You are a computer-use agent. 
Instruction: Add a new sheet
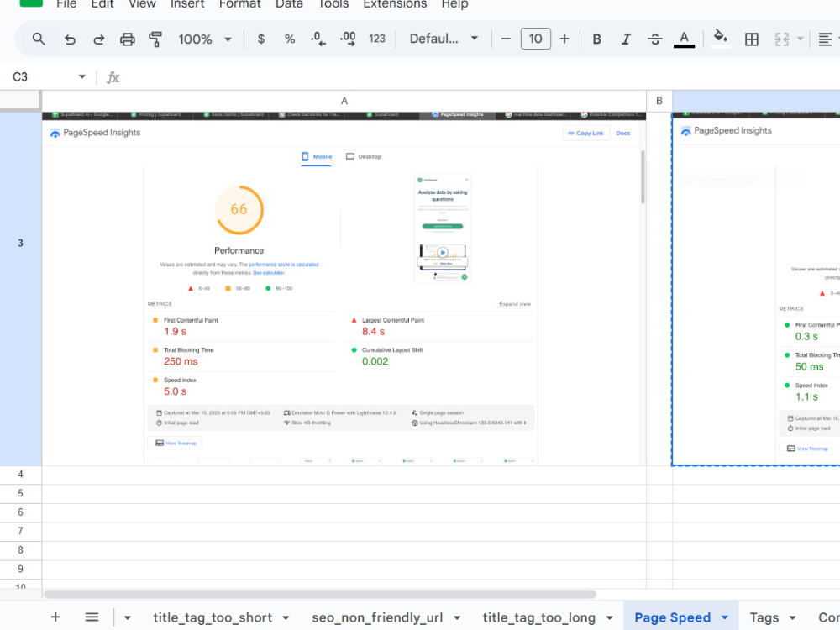coord(55,617)
